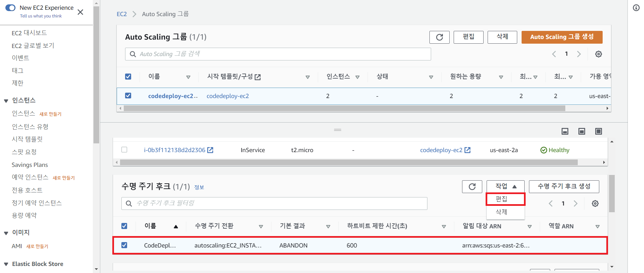This screenshot has height=273, width=644.
Task: Sort hooks by 하트비트 제한 시간 column arrow
Action: [x=444, y=227]
